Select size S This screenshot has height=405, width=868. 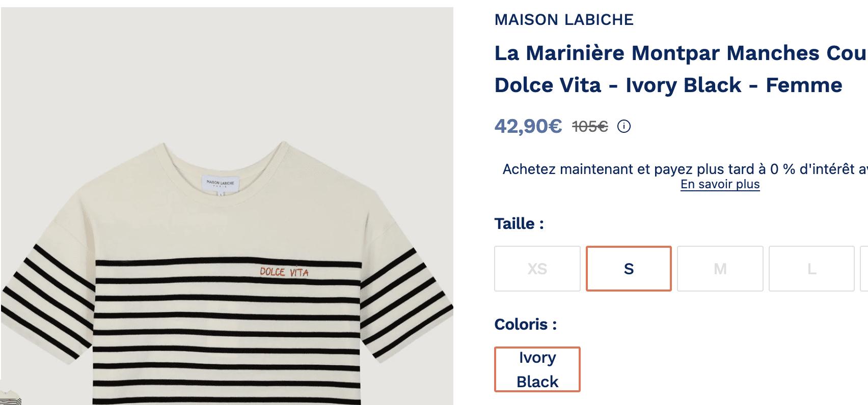pyautogui.click(x=629, y=269)
